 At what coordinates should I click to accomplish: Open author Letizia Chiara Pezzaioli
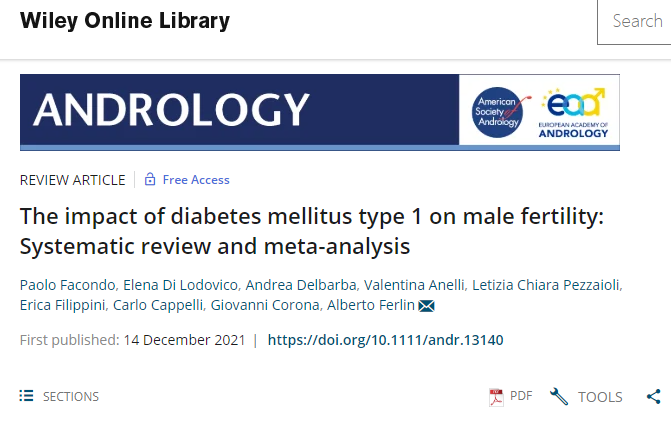[x=546, y=285]
